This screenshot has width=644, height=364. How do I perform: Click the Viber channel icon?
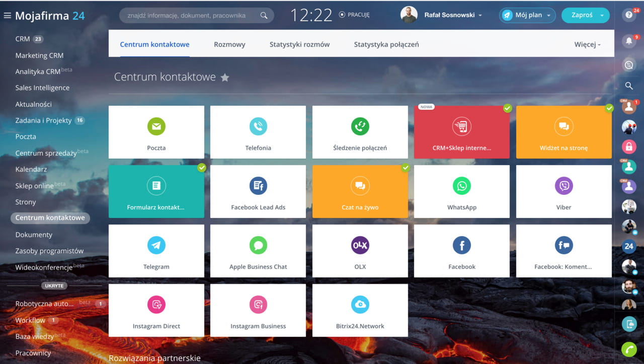[563, 186]
